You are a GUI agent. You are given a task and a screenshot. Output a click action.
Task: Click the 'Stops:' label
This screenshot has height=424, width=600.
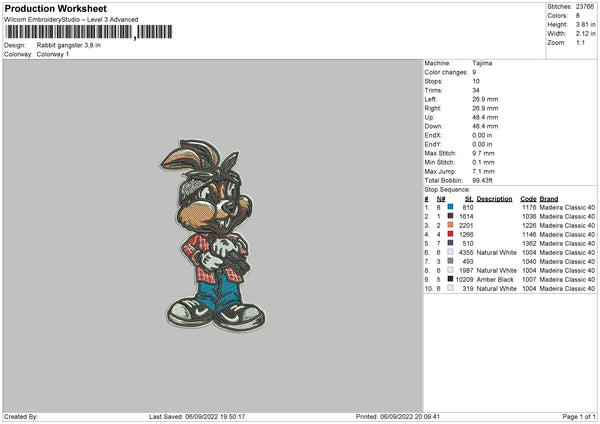434,81
